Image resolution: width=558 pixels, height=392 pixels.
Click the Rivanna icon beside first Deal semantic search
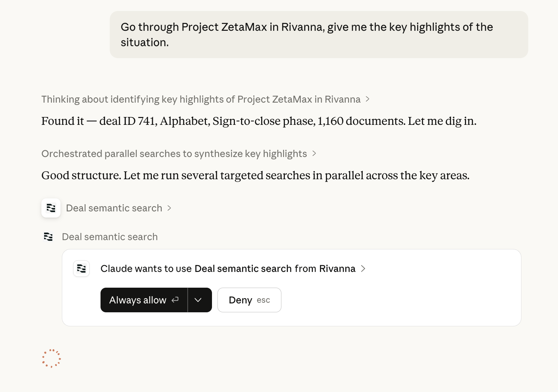[x=51, y=208]
